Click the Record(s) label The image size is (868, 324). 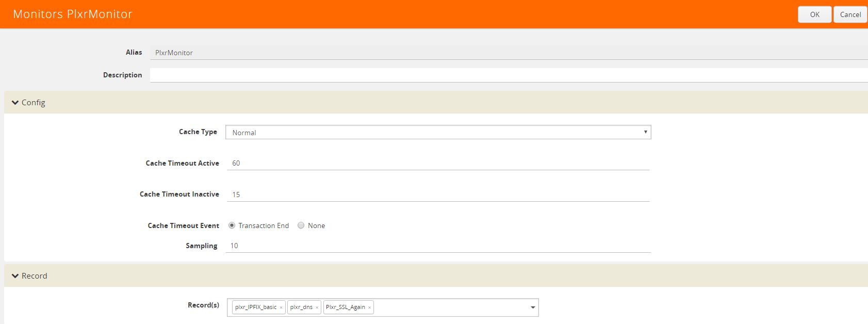click(203, 305)
